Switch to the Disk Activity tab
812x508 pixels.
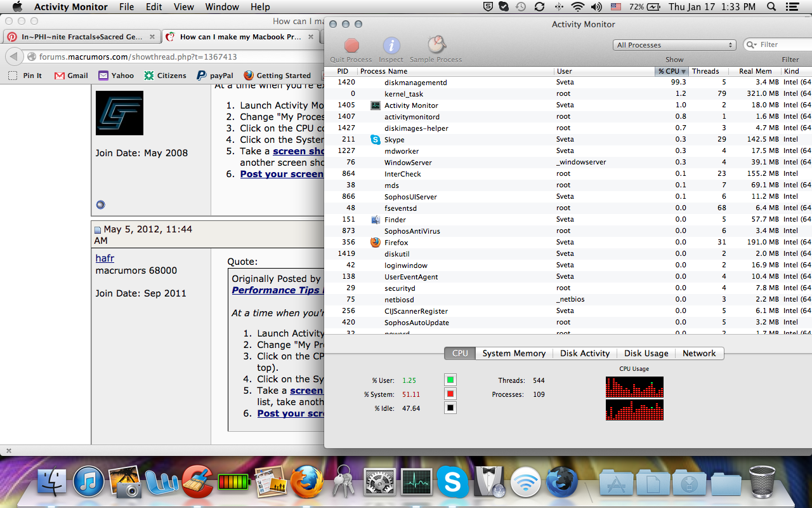click(585, 353)
